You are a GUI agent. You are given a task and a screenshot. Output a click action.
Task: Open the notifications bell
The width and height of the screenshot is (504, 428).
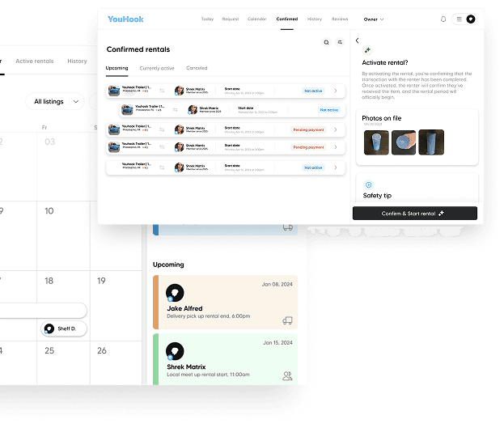(443, 19)
